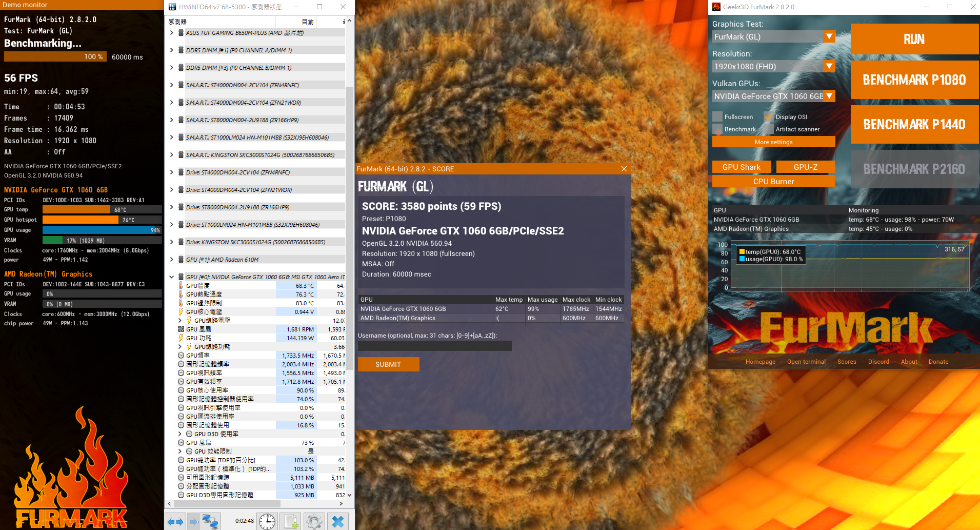Open the Discord link in FurMark
Image resolution: width=980 pixels, height=530 pixels.
pyautogui.click(x=878, y=362)
